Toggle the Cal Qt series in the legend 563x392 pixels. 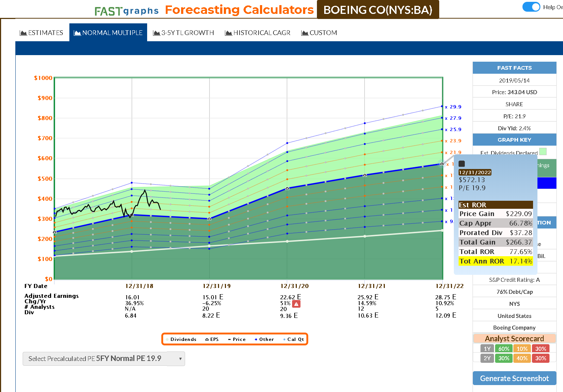coord(294,339)
